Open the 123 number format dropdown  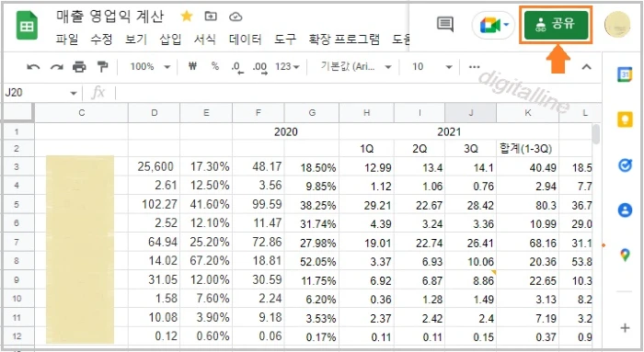pyautogui.click(x=287, y=66)
